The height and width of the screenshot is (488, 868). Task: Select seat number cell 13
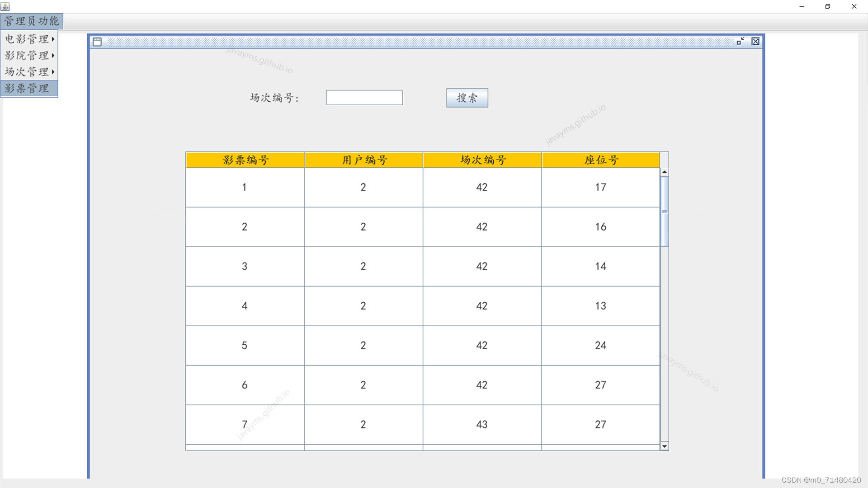coord(601,306)
